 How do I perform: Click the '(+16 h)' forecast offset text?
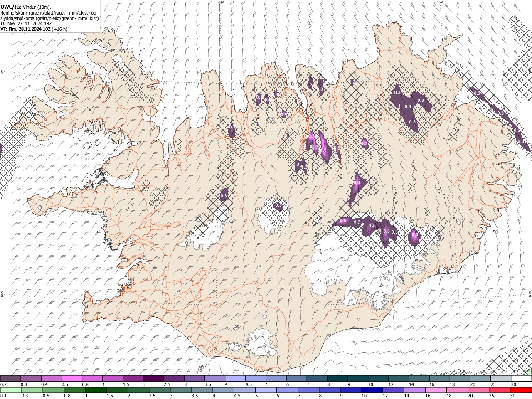click(x=60, y=29)
